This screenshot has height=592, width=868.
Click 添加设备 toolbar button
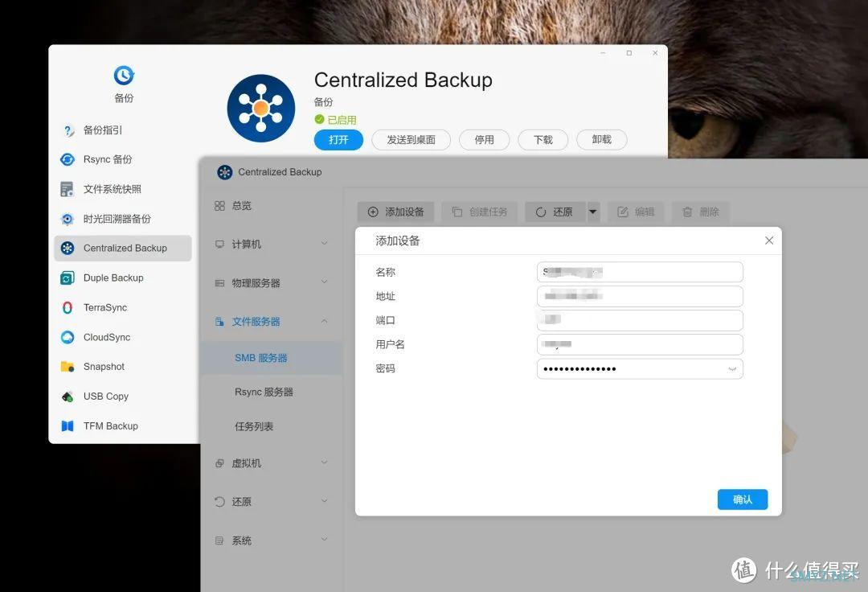click(395, 212)
